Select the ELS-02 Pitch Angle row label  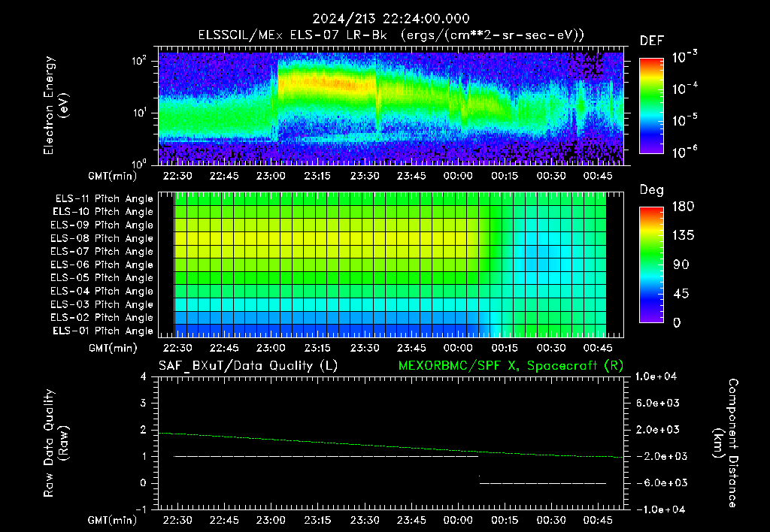point(102,318)
